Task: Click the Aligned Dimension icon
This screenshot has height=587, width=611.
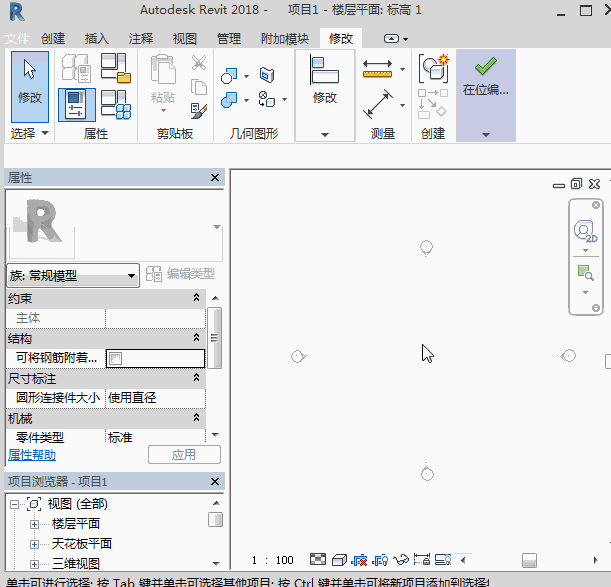Action: 377,103
